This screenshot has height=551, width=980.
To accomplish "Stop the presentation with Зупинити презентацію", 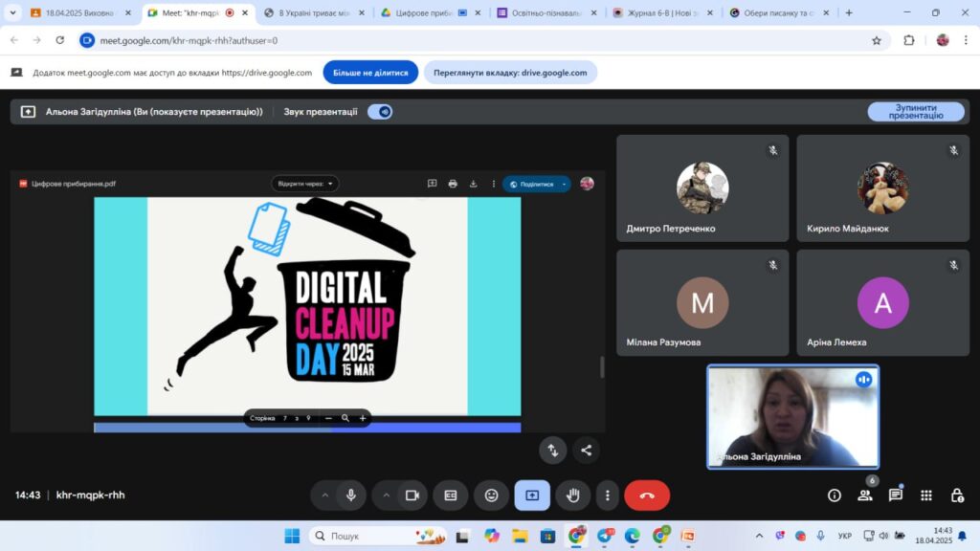I will point(916,112).
